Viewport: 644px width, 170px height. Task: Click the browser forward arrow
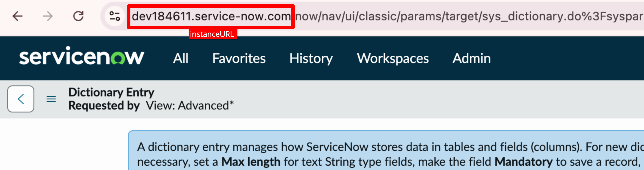(x=47, y=16)
